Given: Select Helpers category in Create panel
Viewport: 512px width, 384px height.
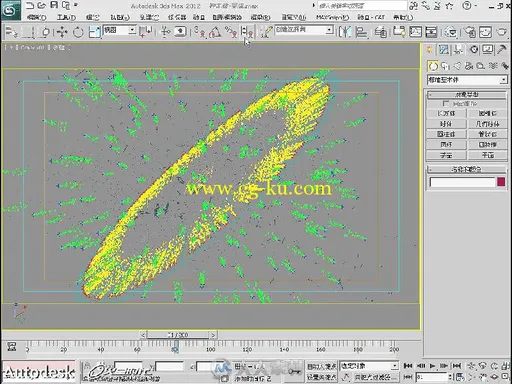Looking at the screenshot, I should click(x=481, y=66).
